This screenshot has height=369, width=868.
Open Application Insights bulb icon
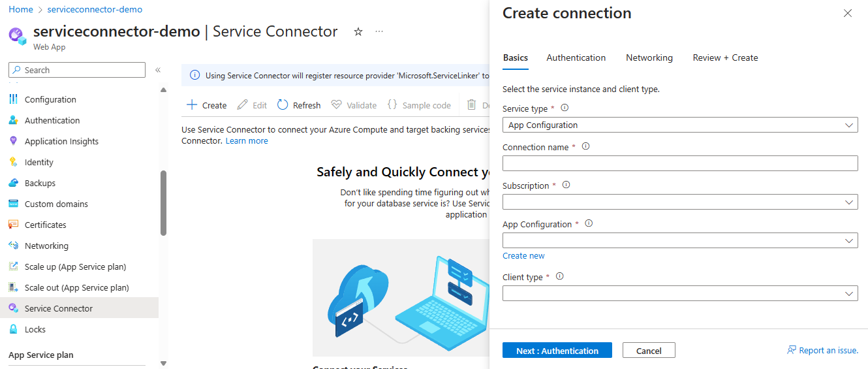[x=13, y=141]
